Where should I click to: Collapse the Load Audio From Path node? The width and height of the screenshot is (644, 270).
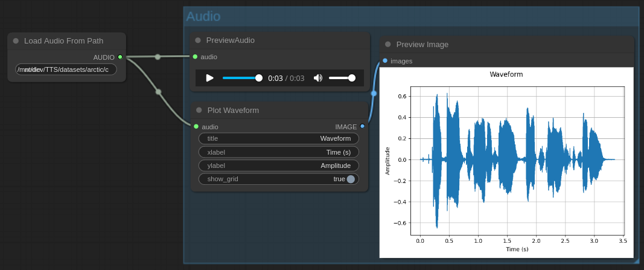[16, 40]
